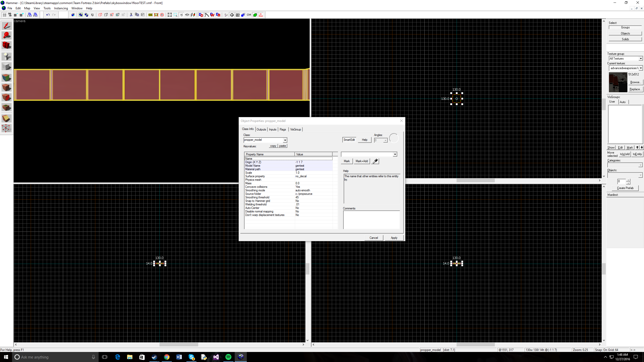The width and height of the screenshot is (644, 362).
Task: Toggle the ignore groups 'ig' button
Action: [x=92, y=15]
